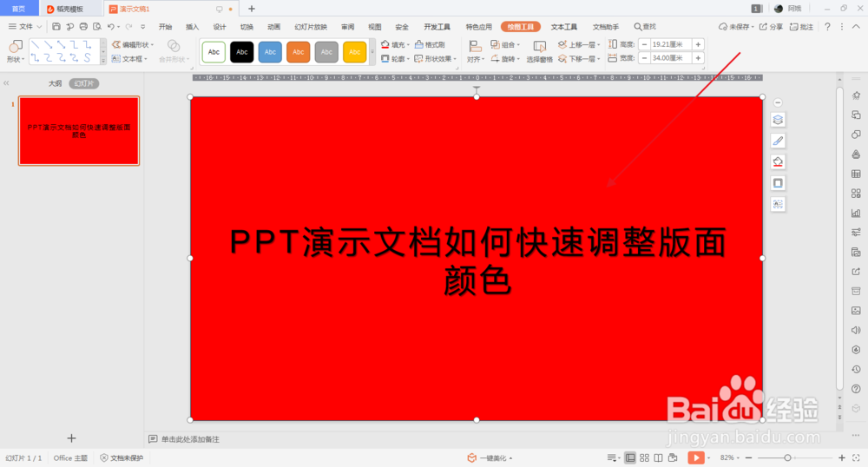The image size is (868, 467).
Task: Click the table icon in right sidebar
Action: [856, 174]
